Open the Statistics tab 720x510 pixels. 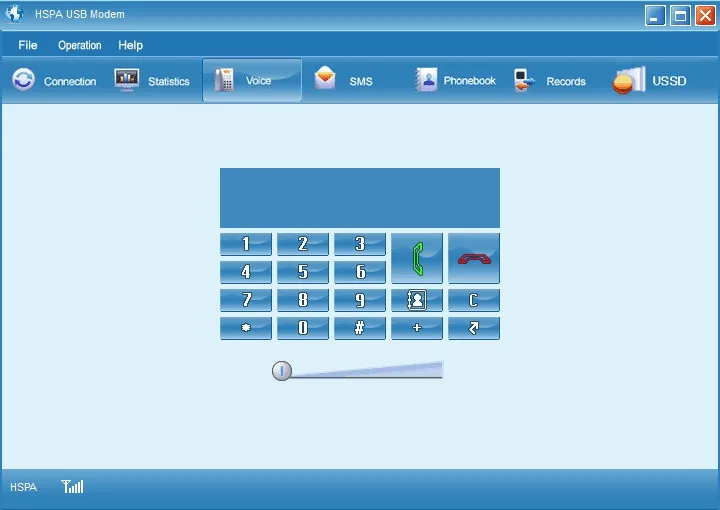click(152, 81)
